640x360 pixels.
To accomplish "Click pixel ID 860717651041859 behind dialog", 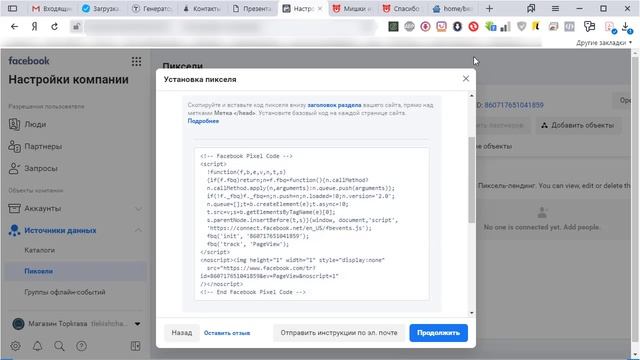I will click(x=514, y=105).
